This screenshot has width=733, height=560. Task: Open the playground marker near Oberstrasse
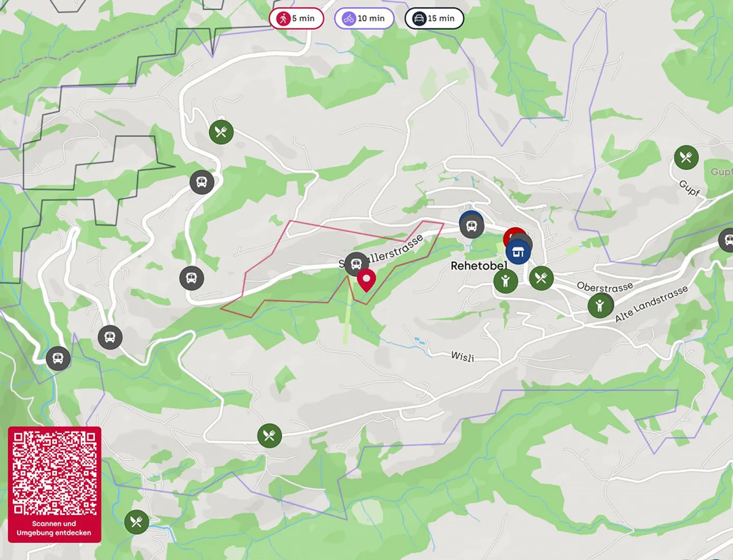coord(600,305)
